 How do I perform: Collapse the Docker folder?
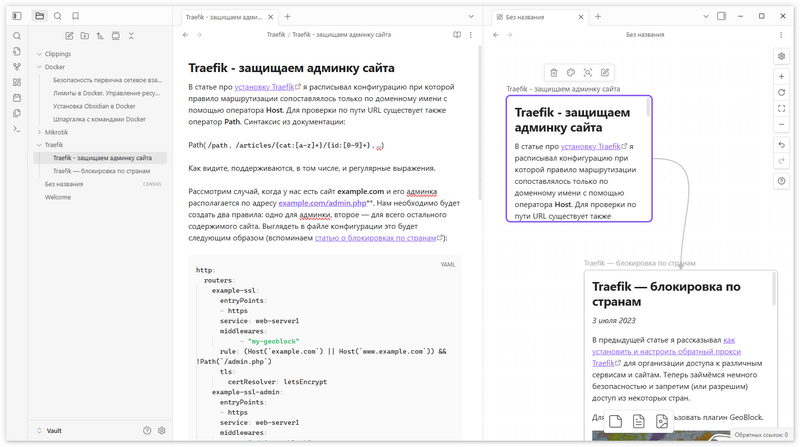pos(39,67)
